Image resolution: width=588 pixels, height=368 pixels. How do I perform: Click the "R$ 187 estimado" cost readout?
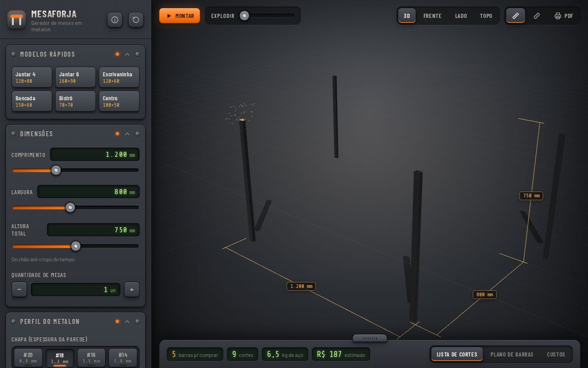(341, 354)
